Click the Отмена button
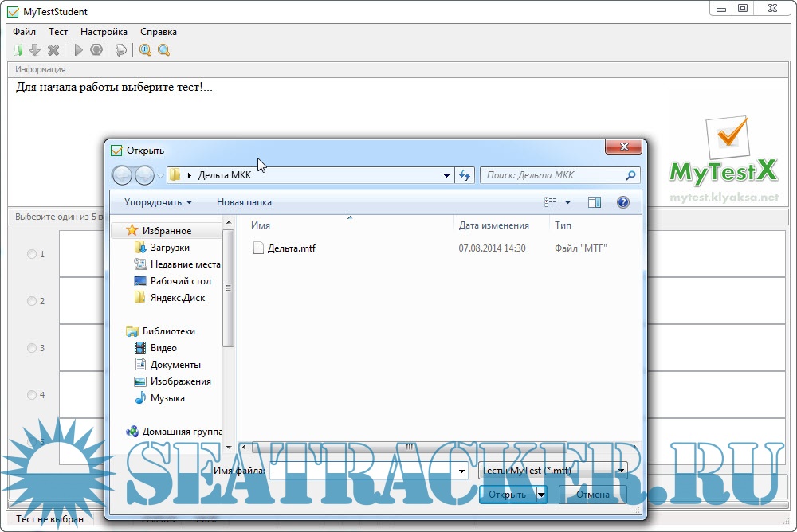797x532 pixels. 592,495
